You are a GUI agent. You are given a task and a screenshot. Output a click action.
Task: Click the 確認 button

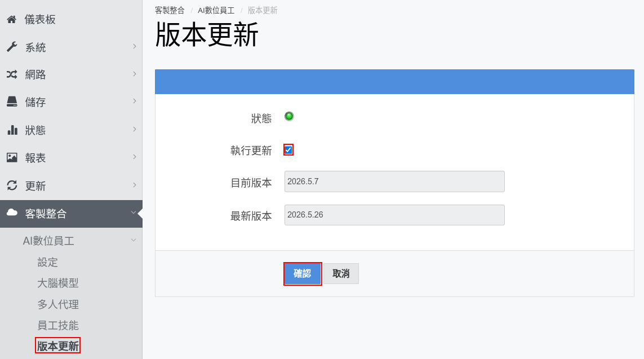303,273
